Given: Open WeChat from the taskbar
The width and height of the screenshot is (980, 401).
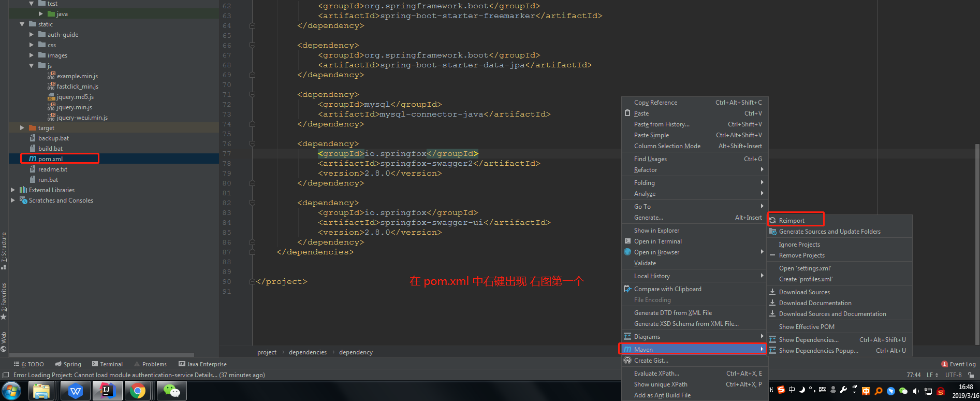Looking at the screenshot, I should pos(171,391).
